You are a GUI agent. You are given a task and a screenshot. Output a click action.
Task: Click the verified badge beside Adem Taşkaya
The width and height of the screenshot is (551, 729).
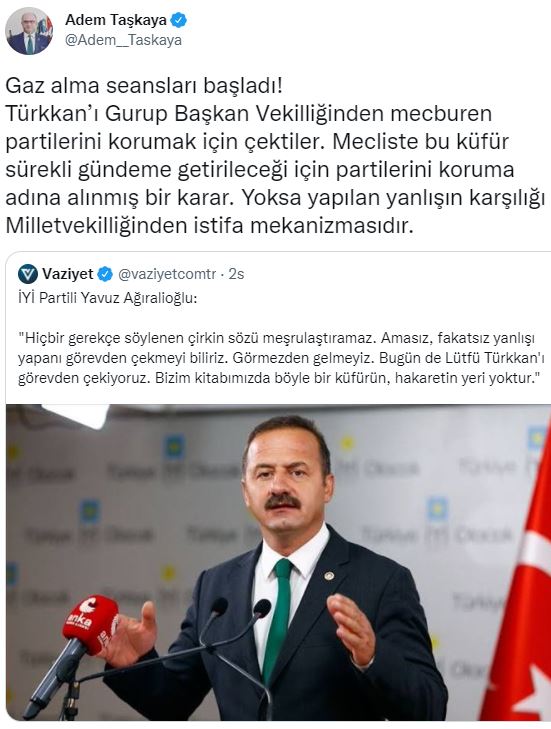pos(179,20)
